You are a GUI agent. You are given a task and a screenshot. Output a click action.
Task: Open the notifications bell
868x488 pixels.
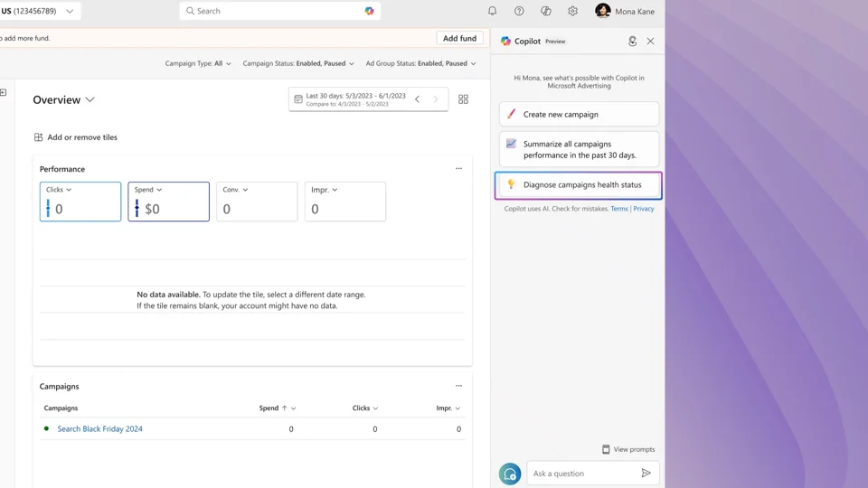492,11
